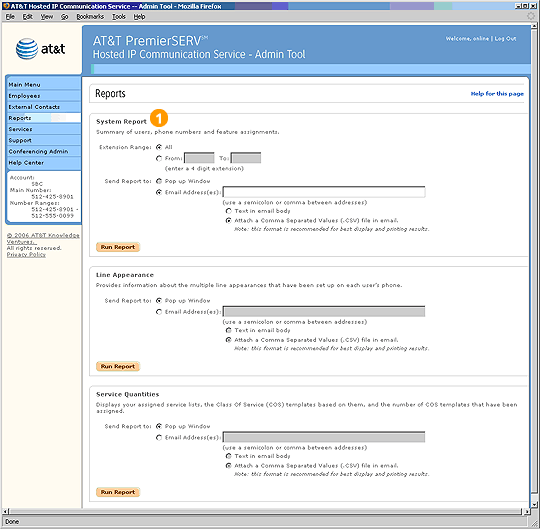540x529 pixels.
Task: Click the horizontal scrollbar right arrow
Action: [x=527, y=512]
